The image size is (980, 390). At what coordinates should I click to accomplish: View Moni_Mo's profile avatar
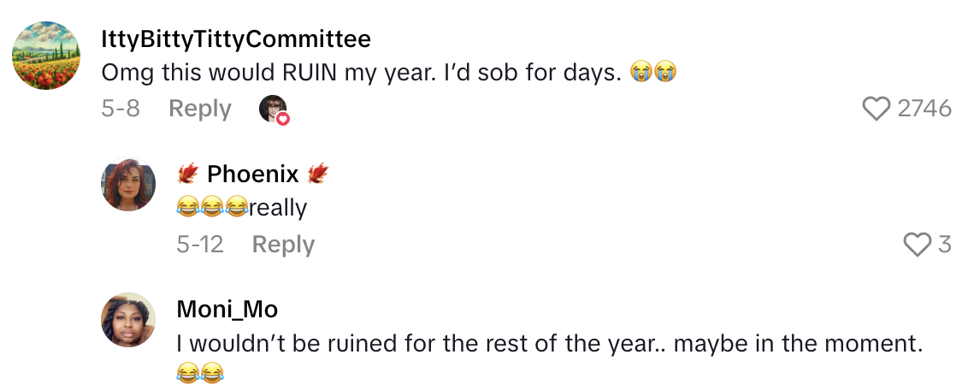coord(128,319)
